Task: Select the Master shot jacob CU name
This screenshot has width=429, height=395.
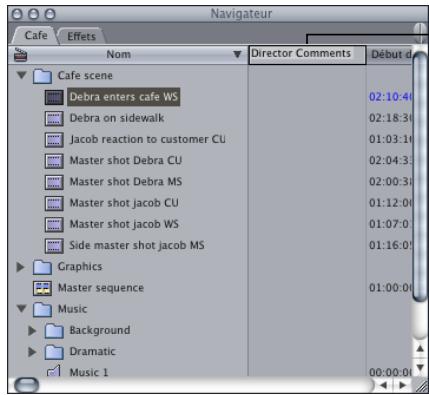Action: click(124, 203)
